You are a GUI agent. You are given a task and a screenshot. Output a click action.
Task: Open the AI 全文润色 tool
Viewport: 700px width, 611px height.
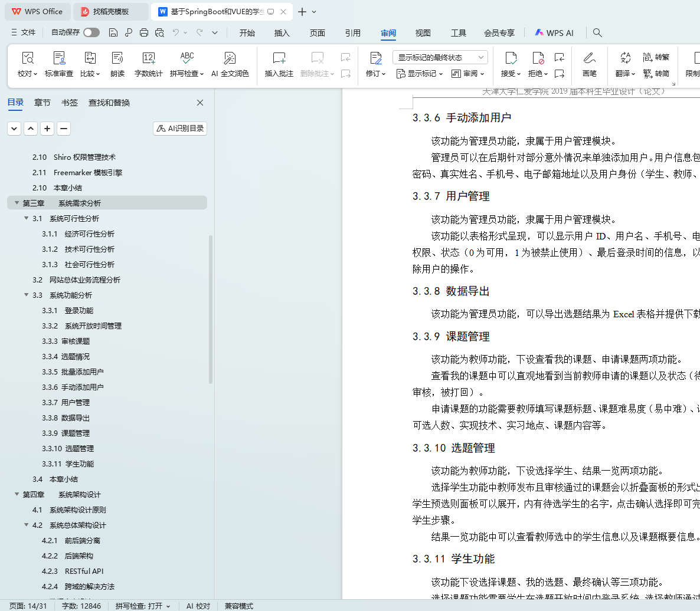click(230, 58)
